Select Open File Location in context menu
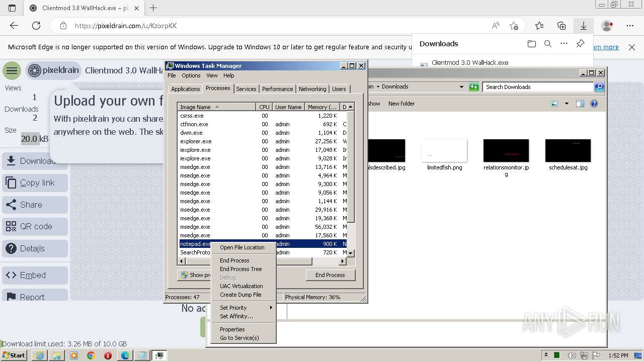This screenshot has height=362, width=644. [x=244, y=247]
